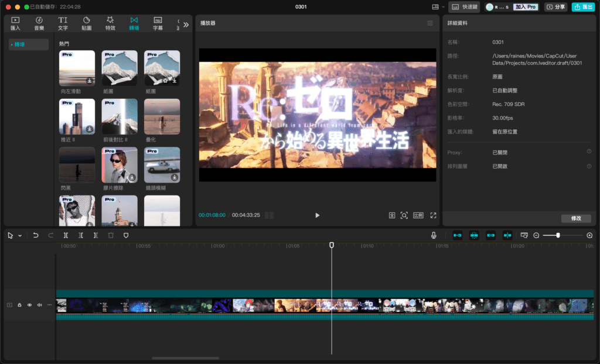This screenshot has width=600, height=364.
Task: Redo the last undone edit
Action: pyautogui.click(x=50, y=235)
